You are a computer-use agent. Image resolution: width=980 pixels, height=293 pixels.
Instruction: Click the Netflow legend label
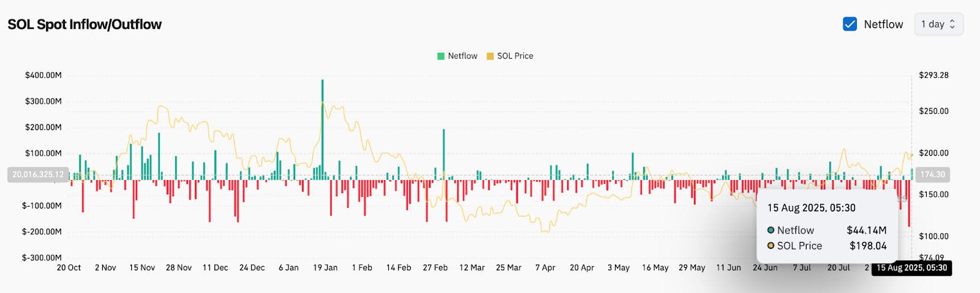462,56
